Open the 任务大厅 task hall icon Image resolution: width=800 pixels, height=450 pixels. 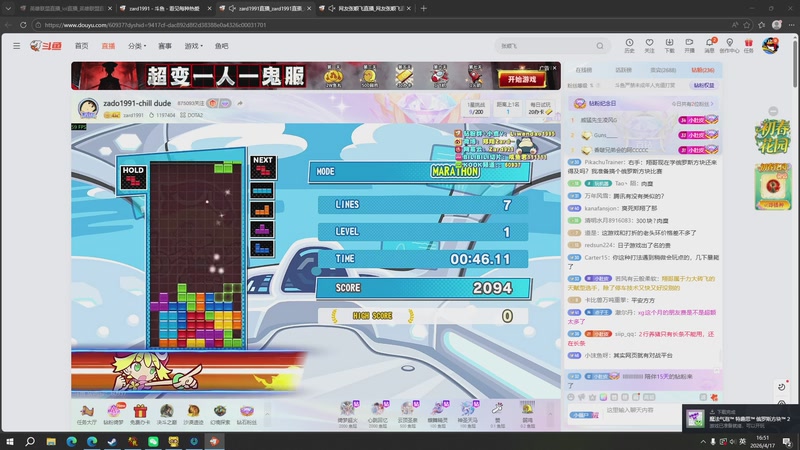click(87, 414)
